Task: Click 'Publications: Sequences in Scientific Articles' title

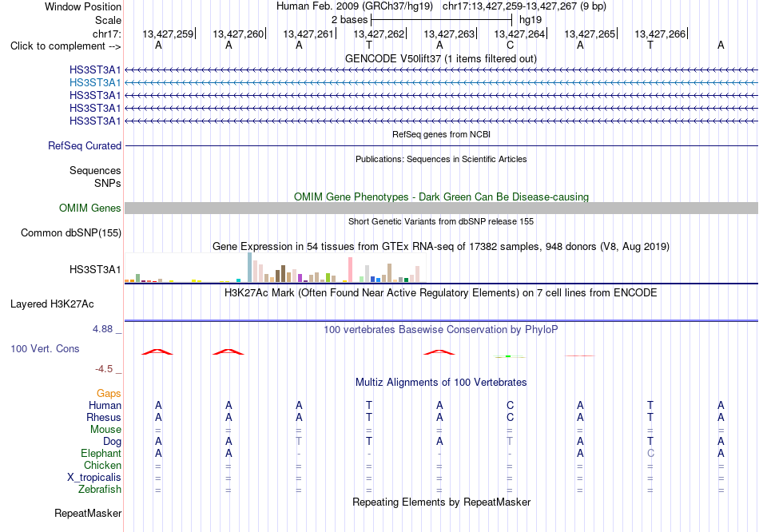Action: (x=441, y=159)
